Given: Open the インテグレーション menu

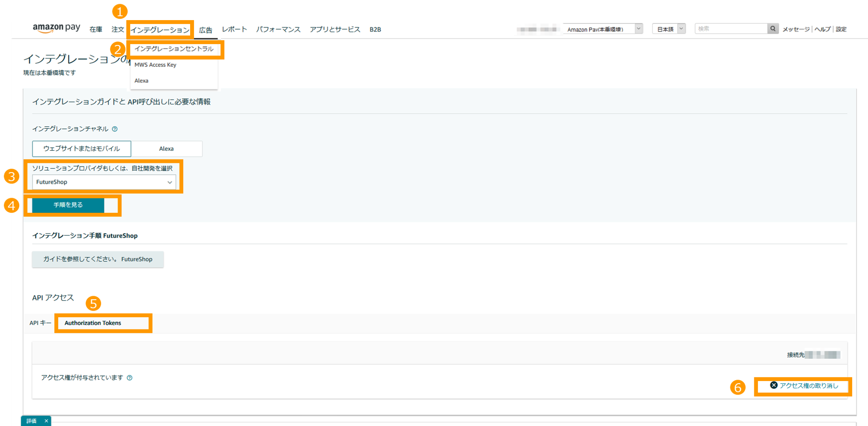Looking at the screenshot, I should coord(160,30).
